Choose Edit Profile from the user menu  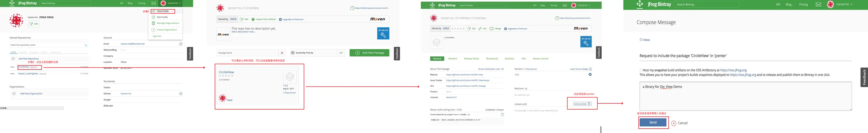(162, 17)
